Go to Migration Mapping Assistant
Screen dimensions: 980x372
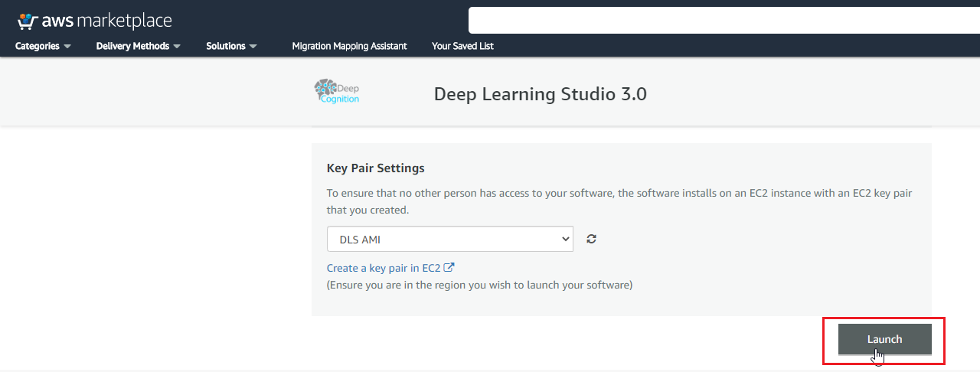pos(349,46)
